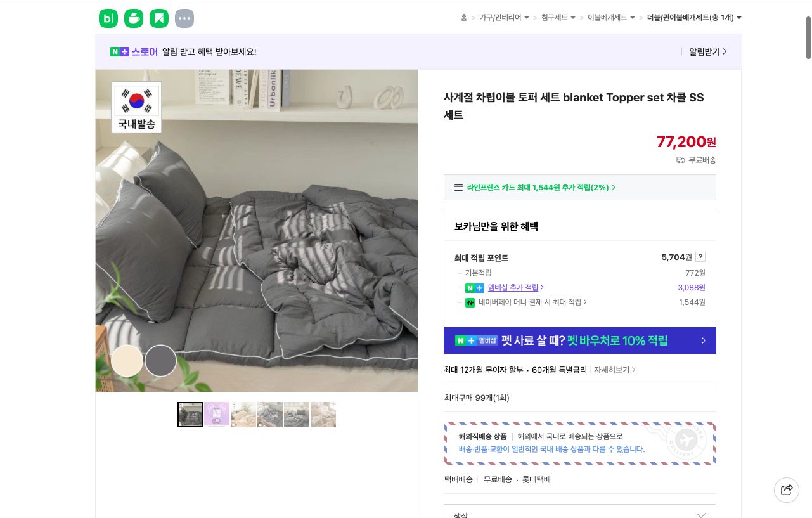The width and height of the screenshot is (812, 518).
Task: Expand the 색상 selection dropdown
Action: pyautogui.click(x=700, y=514)
